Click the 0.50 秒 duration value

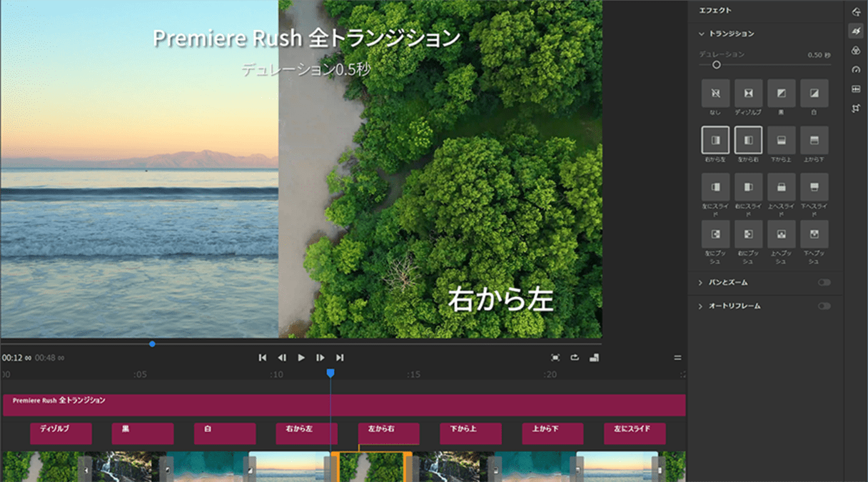tap(819, 55)
